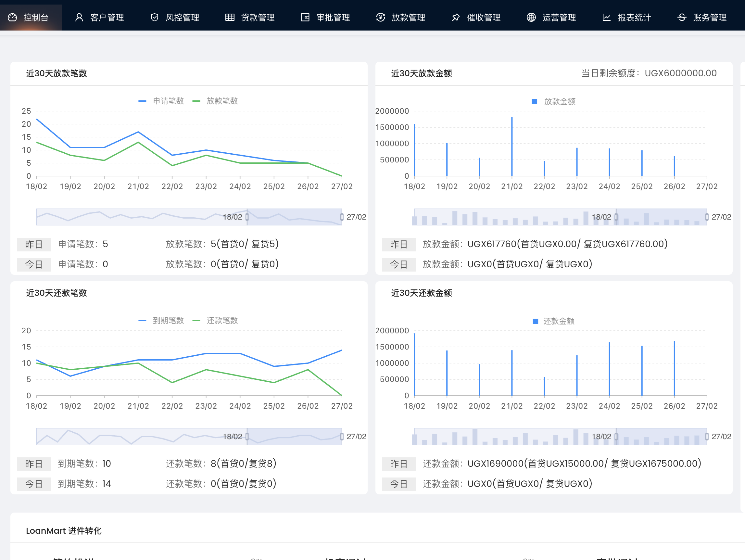Image resolution: width=745 pixels, height=560 pixels.
Task: Toggle 放款金额 bar series legend
Action: 553,101
